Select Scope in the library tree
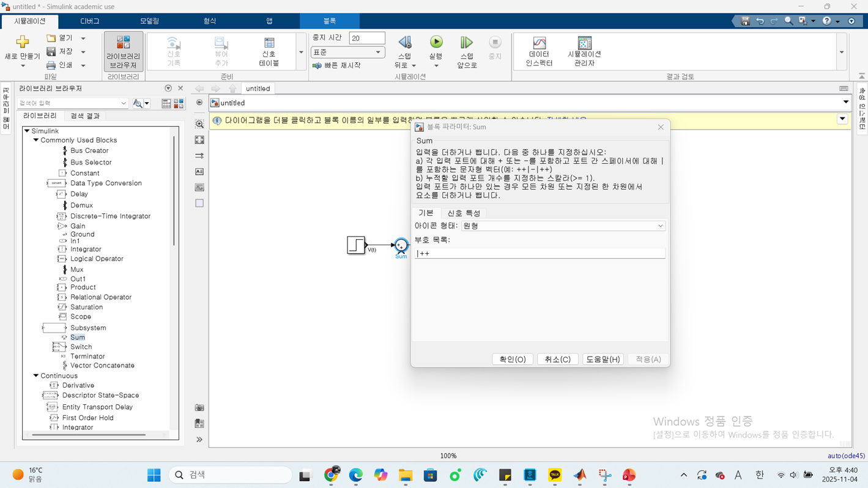 pyautogui.click(x=81, y=317)
